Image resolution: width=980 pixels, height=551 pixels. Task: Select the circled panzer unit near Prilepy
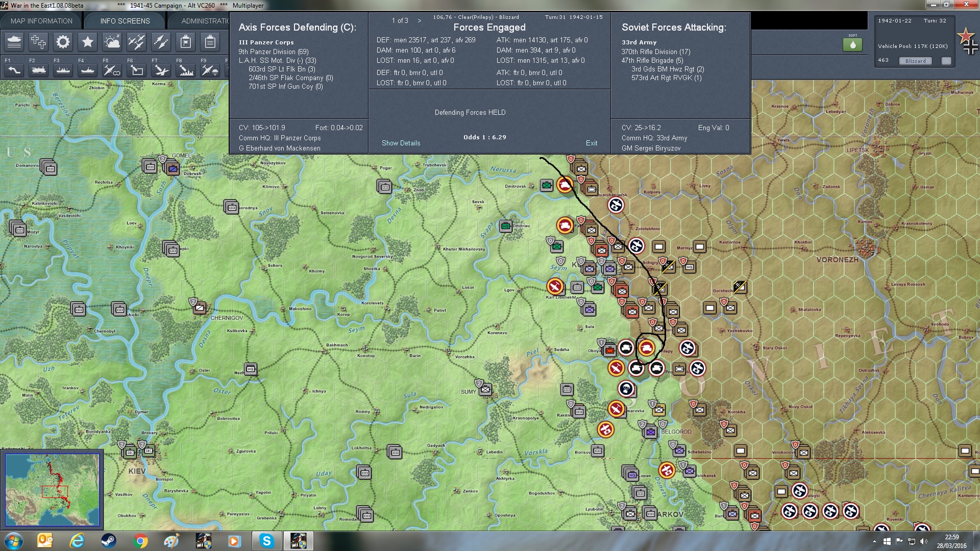(x=647, y=348)
